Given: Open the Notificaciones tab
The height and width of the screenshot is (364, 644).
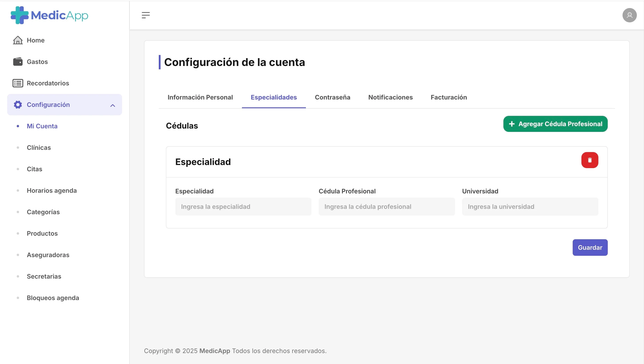Looking at the screenshot, I should click(x=390, y=97).
